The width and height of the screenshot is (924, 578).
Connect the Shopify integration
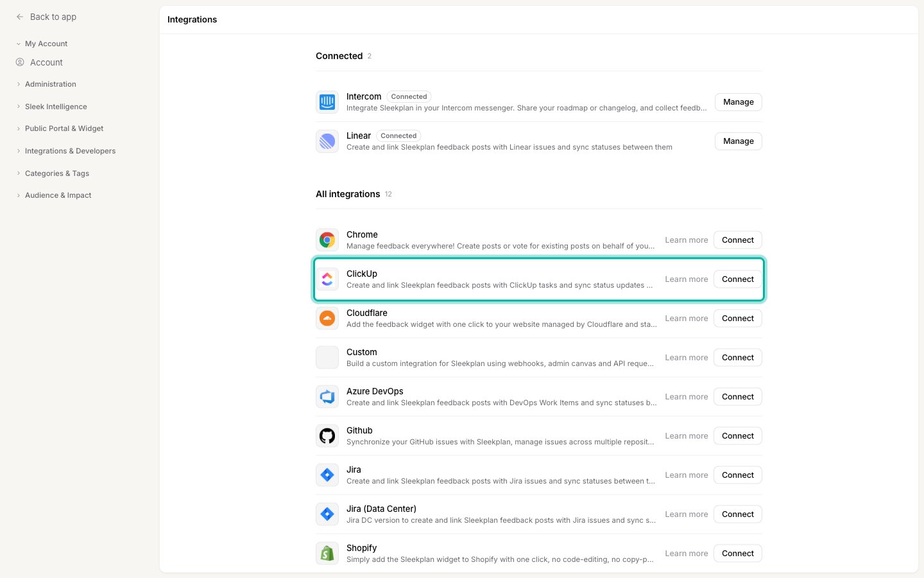[x=738, y=554]
